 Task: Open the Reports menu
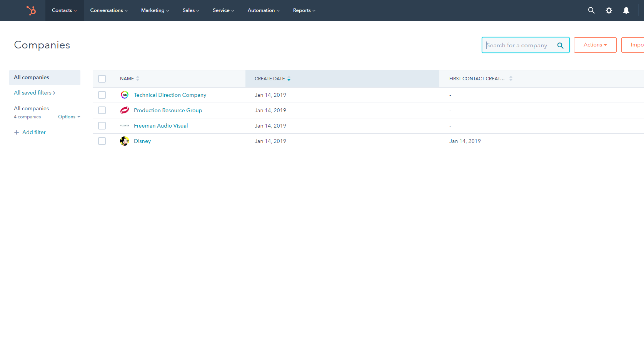(304, 10)
